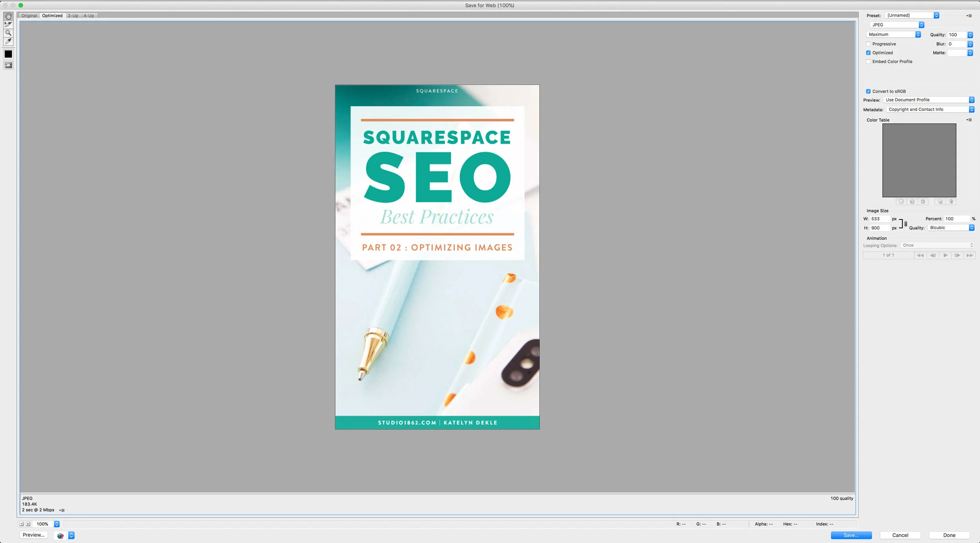980x543 pixels.
Task: Switch to the Original tab
Action: click(x=29, y=16)
